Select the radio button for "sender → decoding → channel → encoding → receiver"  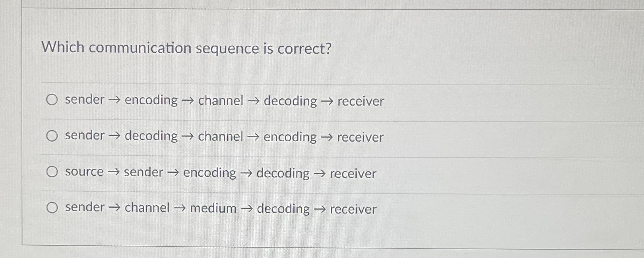click(52, 136)
